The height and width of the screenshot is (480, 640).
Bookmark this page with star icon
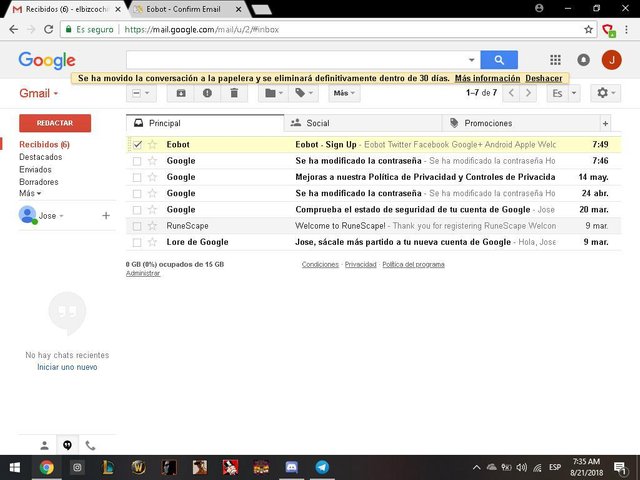[x=588, y=29]
